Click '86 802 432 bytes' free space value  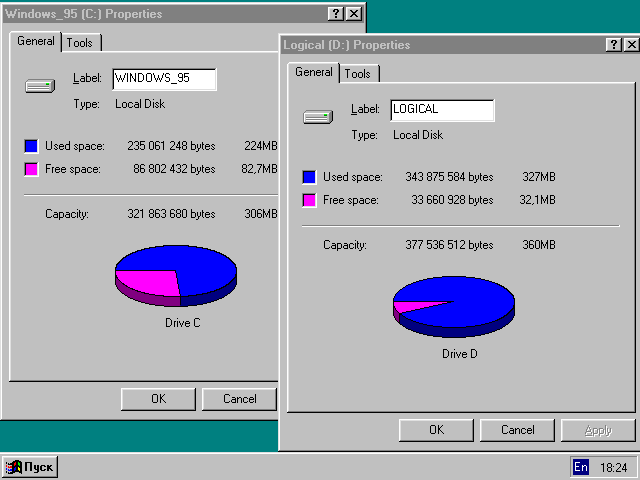coord(174,169)
